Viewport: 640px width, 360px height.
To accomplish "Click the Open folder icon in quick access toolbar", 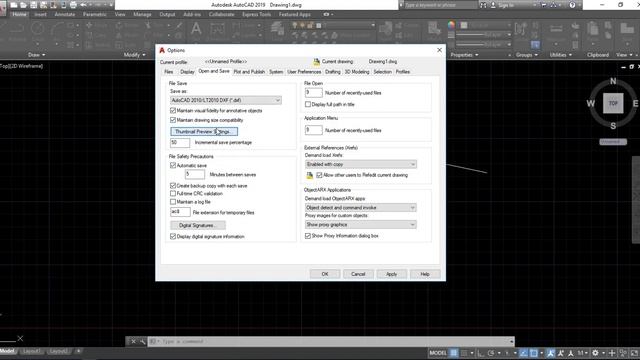I will (24, 5).
